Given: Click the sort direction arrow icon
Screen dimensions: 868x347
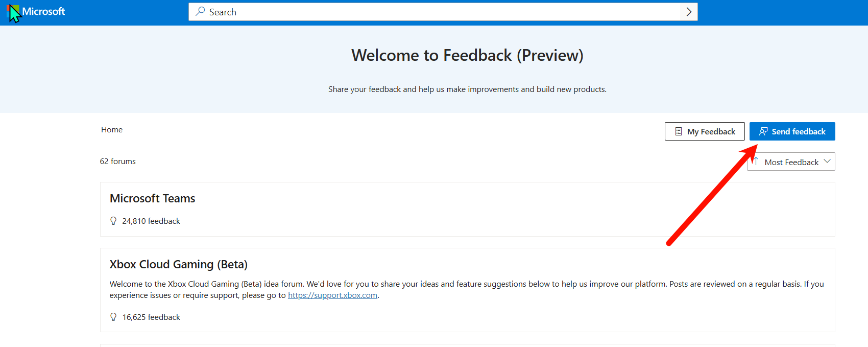Looking at the screenshot, I should click(756, 161).
